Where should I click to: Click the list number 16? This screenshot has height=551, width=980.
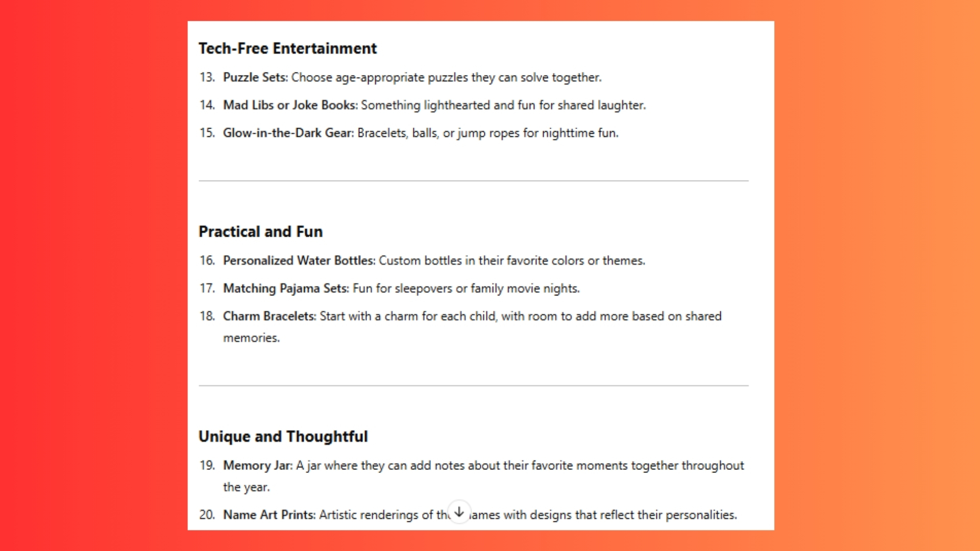point(207,261)
